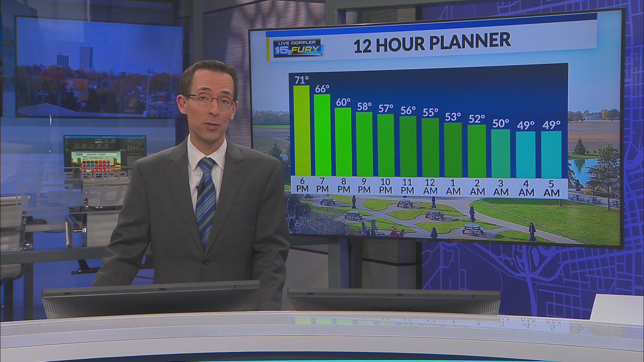Click the 58° temperature label

[364, 106]
